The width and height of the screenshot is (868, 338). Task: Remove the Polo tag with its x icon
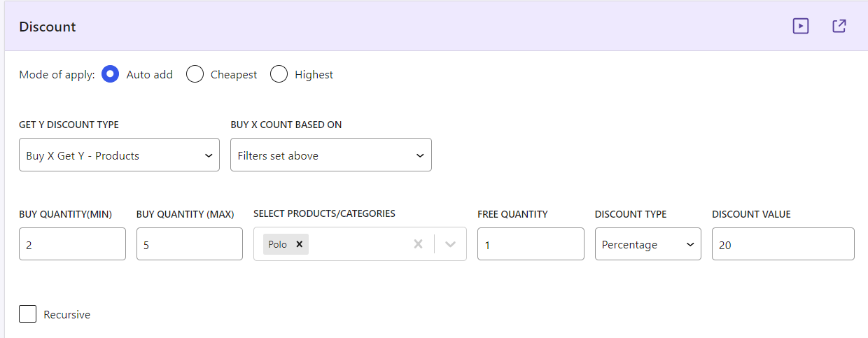click(x=299, y=244)
